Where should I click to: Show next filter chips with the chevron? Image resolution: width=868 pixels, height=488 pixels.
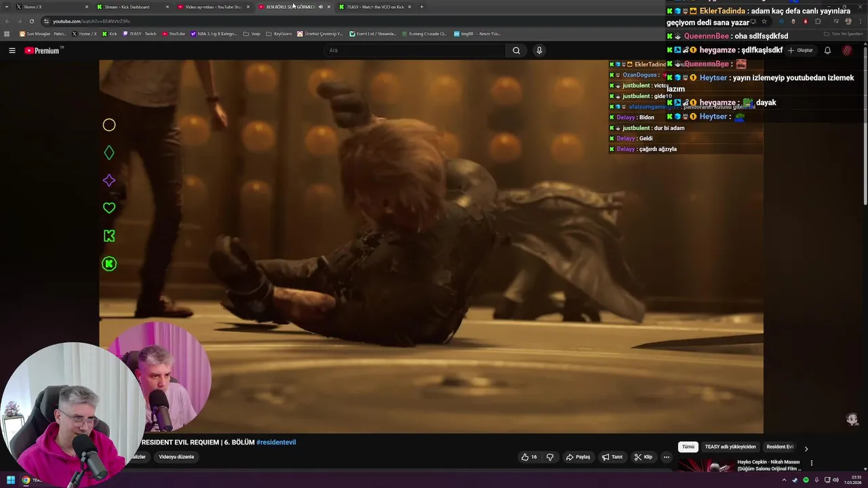[x=806, y=448]
